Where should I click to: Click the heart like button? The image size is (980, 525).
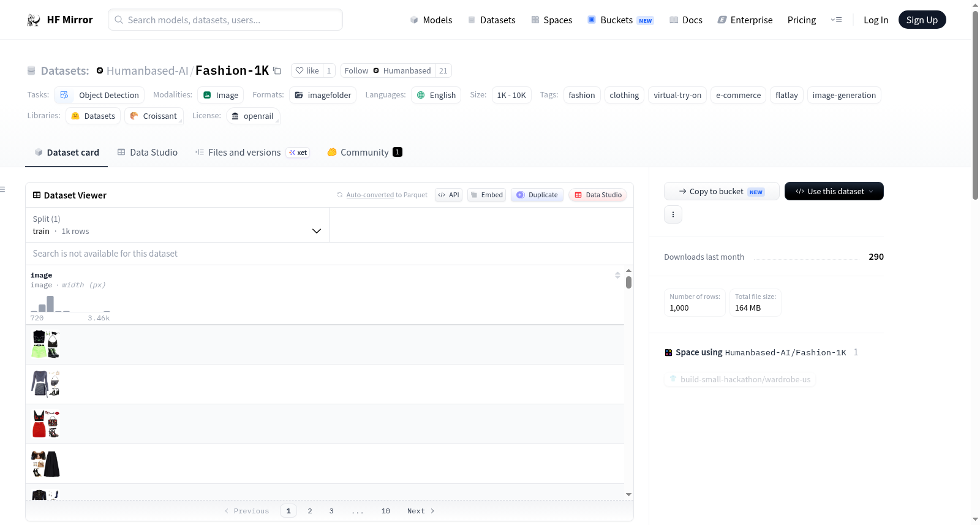click(307, 70)
